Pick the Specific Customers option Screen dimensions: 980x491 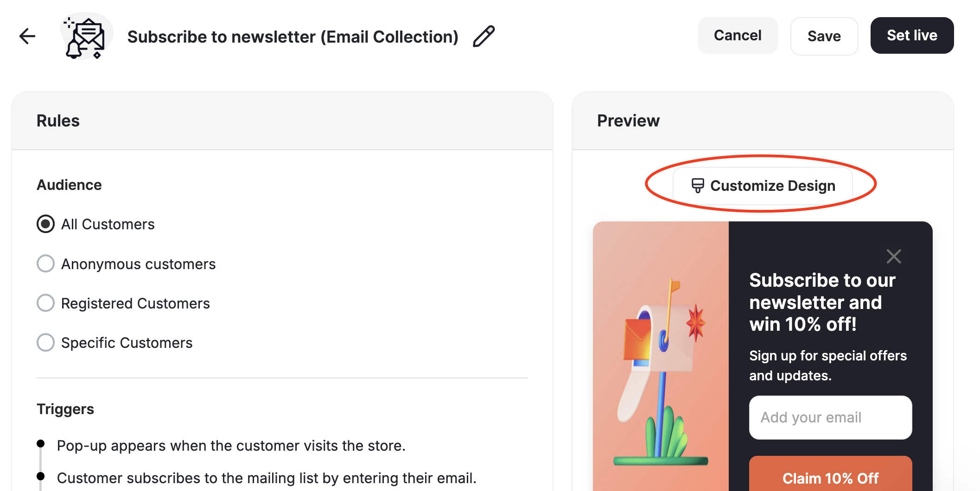point(45,342)
